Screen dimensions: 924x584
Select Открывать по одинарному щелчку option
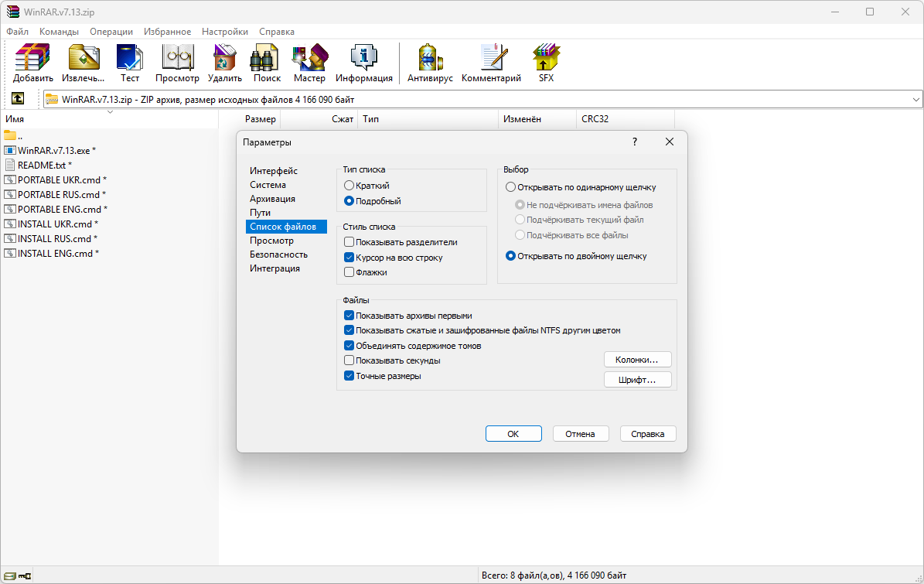click(x=511, y=187)
